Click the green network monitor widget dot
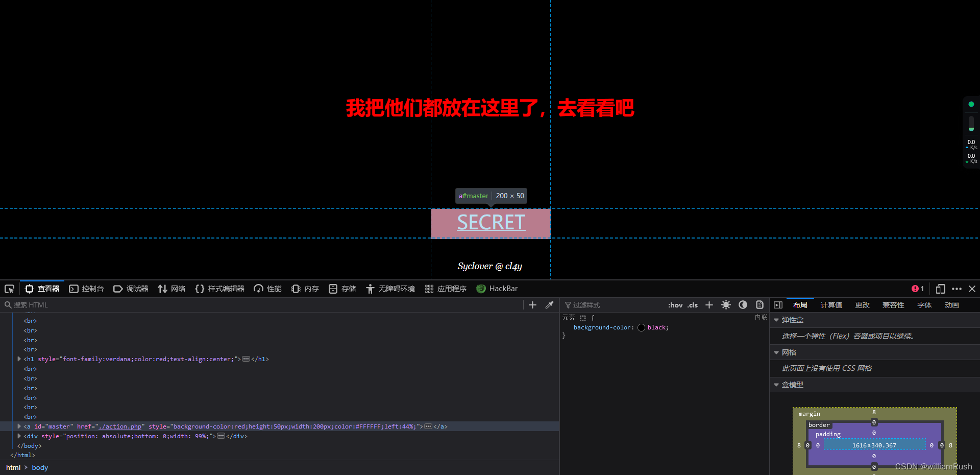The height and width of the screenshot is (475, 980). point(971,104)
